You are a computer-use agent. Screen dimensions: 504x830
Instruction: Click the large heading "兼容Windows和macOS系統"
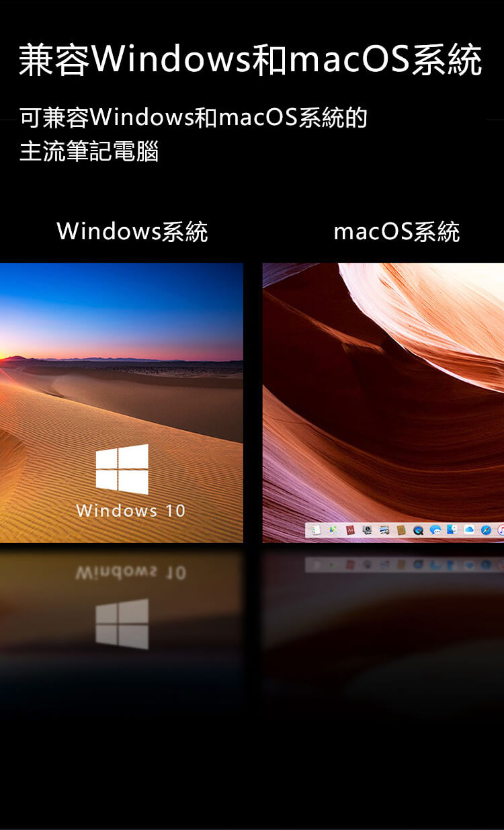[250, 60]
